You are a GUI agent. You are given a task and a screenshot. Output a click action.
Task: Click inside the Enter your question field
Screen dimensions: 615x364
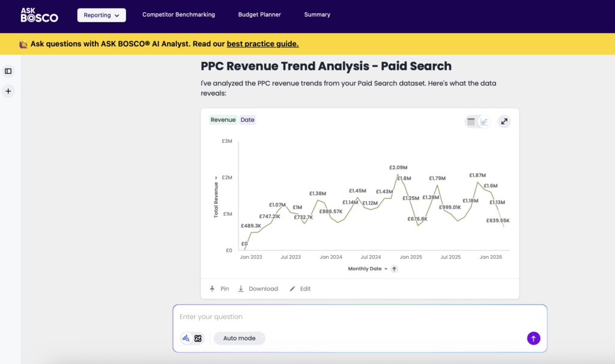tap(300, 317)
